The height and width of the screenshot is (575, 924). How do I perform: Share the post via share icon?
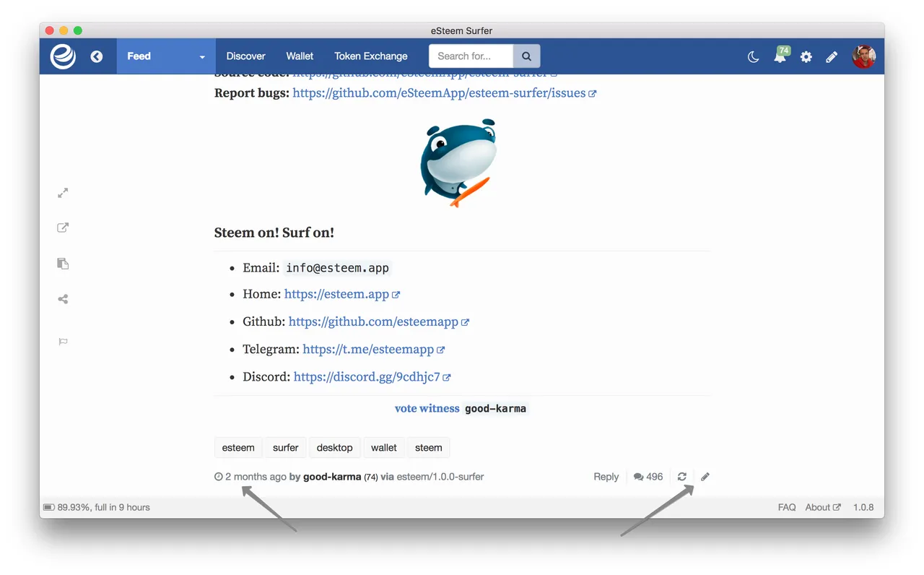point(63,299)
